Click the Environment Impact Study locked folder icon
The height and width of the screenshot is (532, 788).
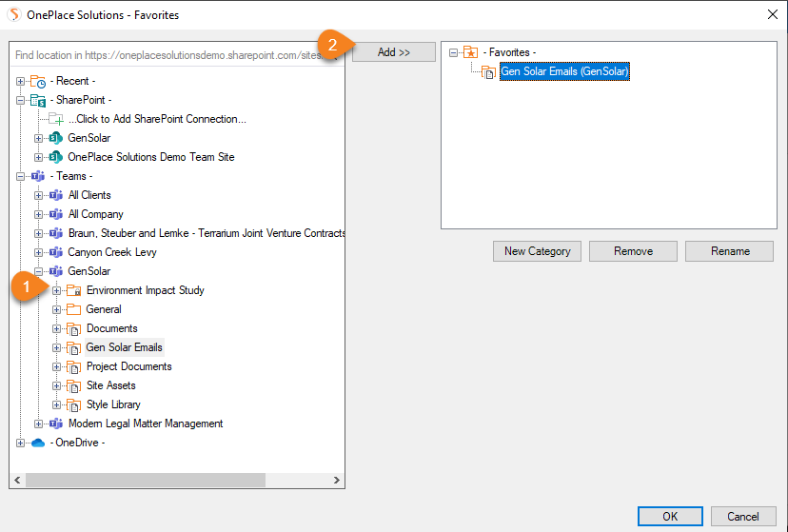[x=74, y=290]
